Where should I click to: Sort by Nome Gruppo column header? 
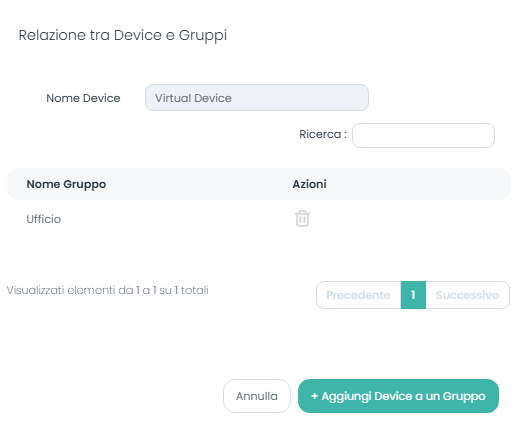point(66,184)
